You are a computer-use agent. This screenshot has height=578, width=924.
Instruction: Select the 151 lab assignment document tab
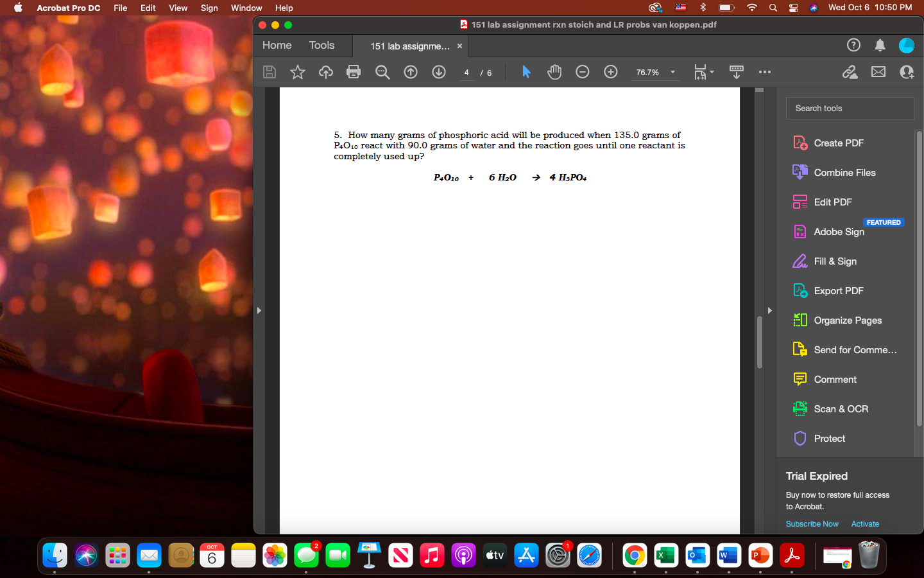(409, 46)
